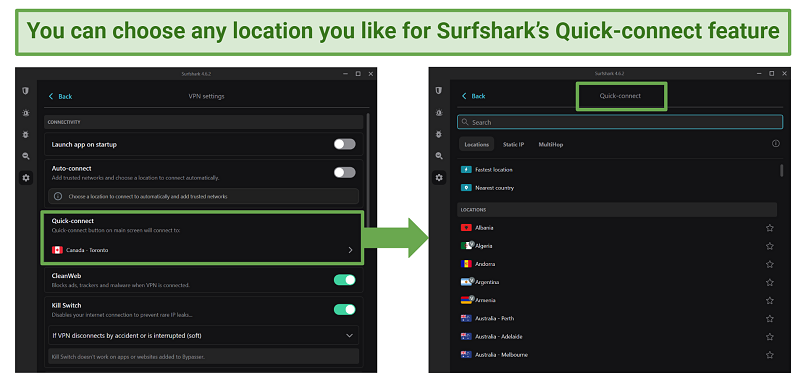Favorite Andorra with its star icon
The width and height of the screenshot is (806, 384).
pyautogui.click(x=770, y=264)
